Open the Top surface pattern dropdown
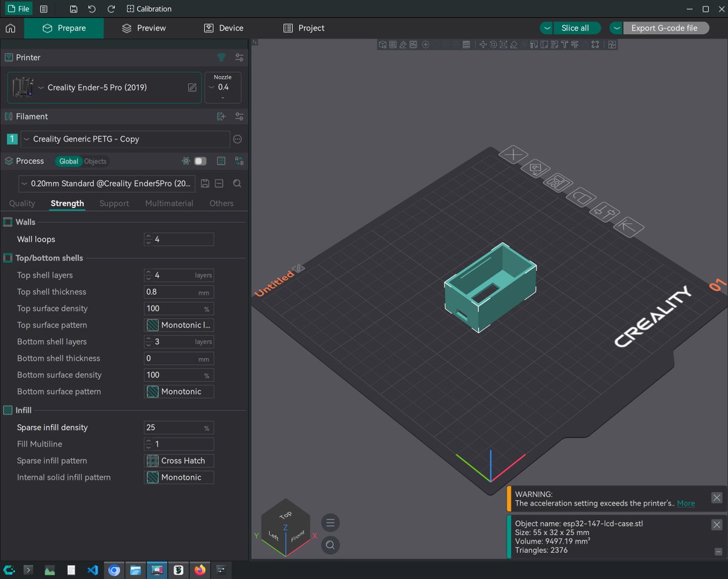 pyautogui.click(x=179, y=325)
